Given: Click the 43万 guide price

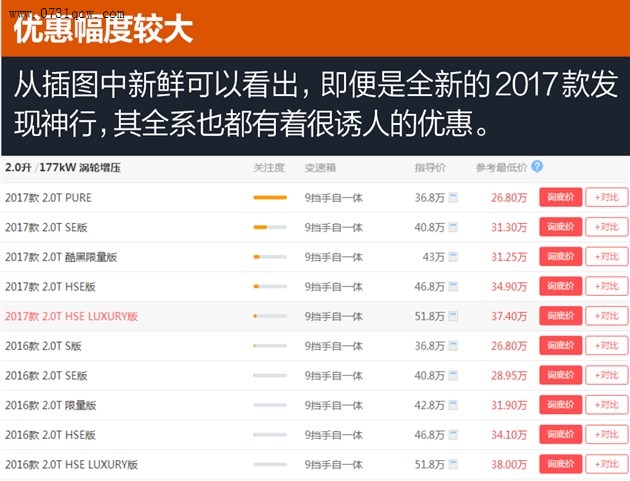Looking at the screenshot, I should (434, 257).
